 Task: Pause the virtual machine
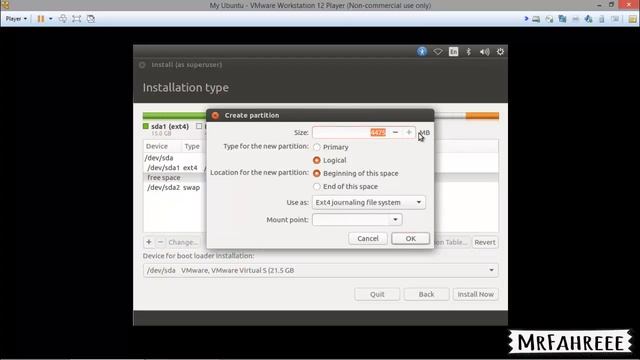[41, 19]
